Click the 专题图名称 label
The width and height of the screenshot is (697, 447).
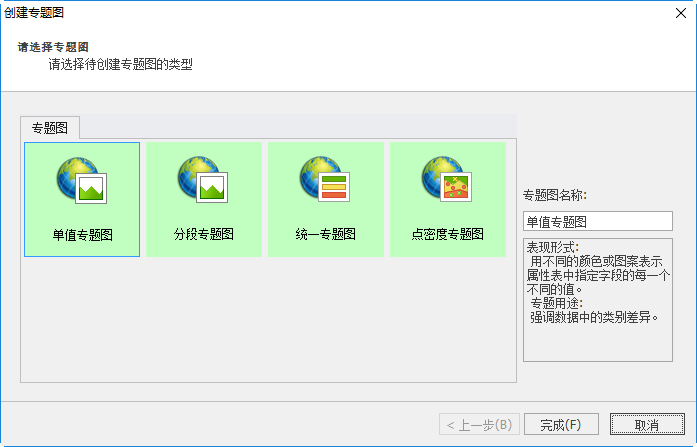pos(555,196)
